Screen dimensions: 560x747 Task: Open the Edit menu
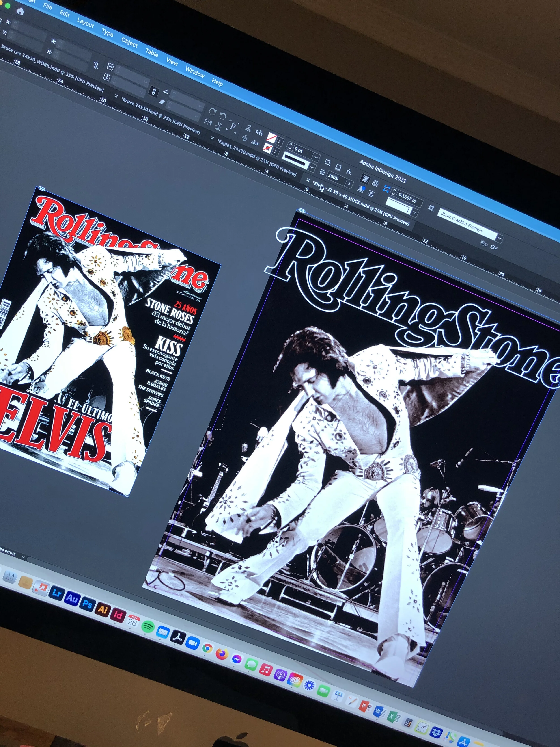(65, 13)
